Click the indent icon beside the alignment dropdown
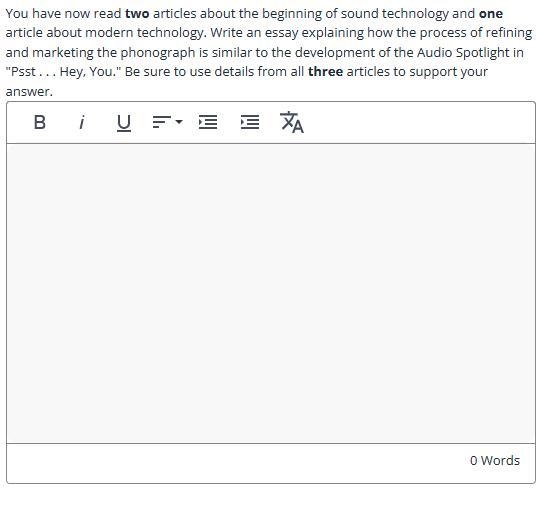 [208, 122]
